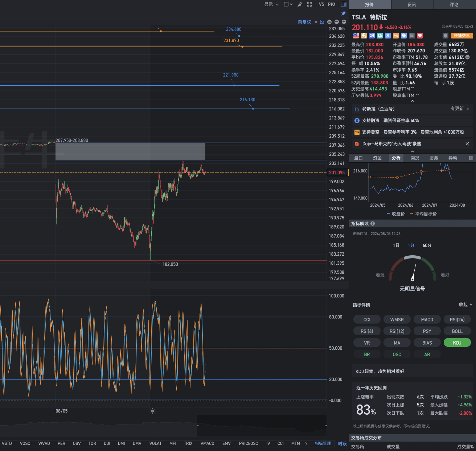Click the blue dollar sign icon
This screenshot has width=476, height=451.
(388, 36)
